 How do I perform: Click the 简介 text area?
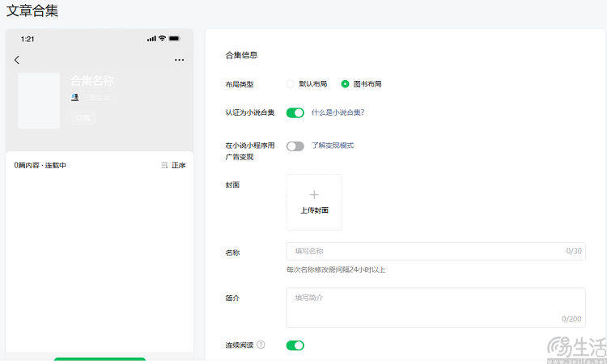[x=435, y=307]
